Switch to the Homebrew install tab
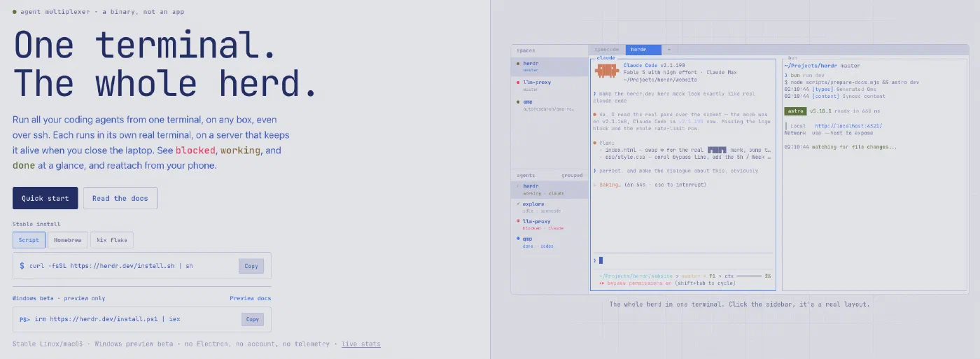 click(x=68, y=240)
